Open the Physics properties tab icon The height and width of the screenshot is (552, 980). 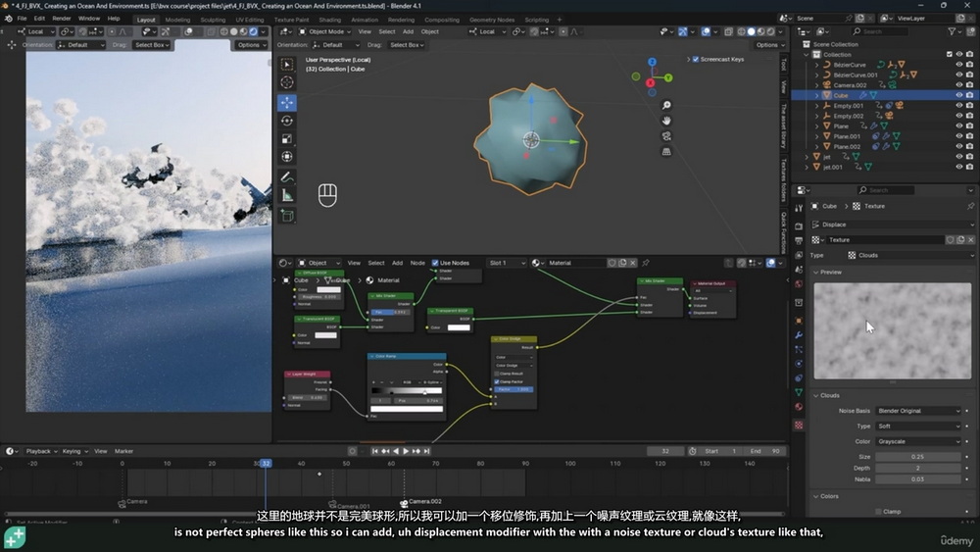(x=799, y=364)
